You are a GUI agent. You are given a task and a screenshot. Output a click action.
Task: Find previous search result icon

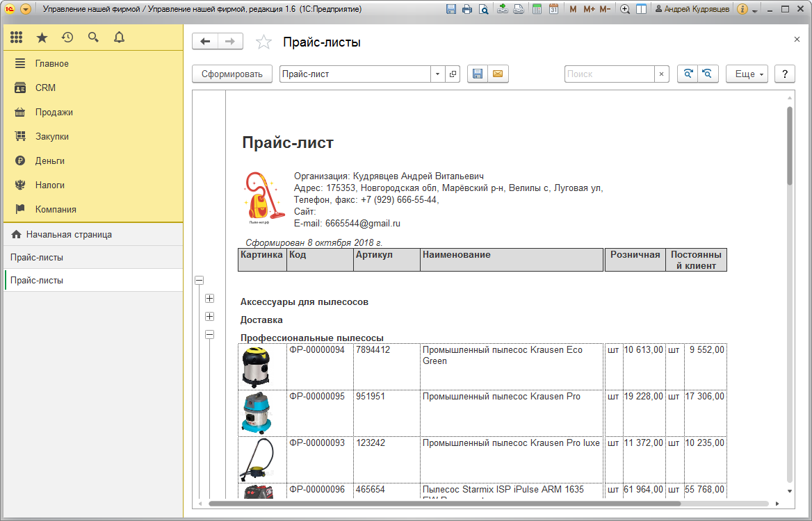tap(708, 74)
